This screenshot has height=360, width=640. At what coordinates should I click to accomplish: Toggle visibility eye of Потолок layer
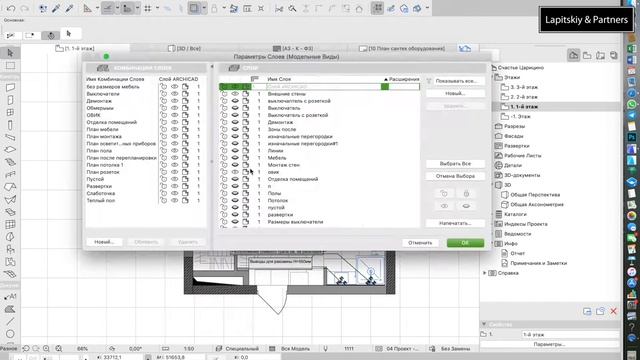(235, 200)
